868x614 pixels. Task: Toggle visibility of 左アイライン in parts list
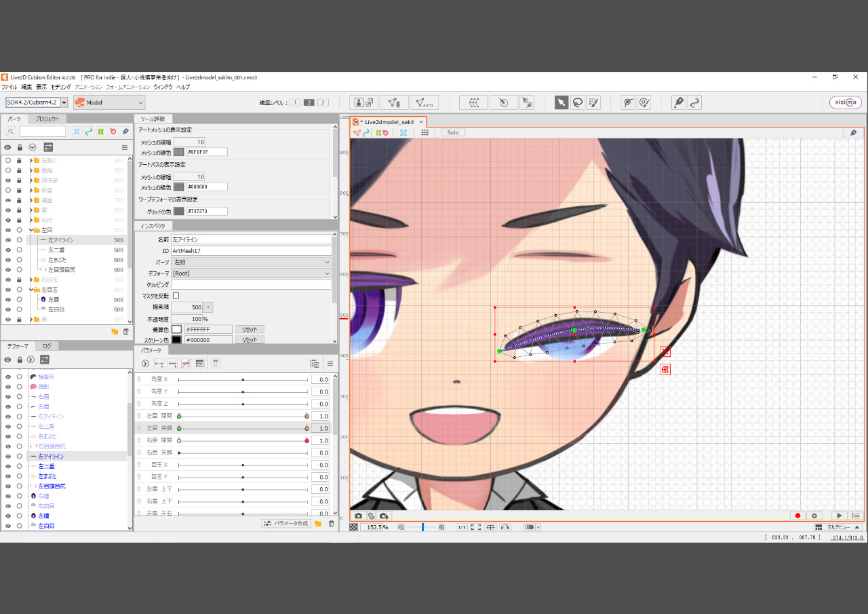pos(8,239)
